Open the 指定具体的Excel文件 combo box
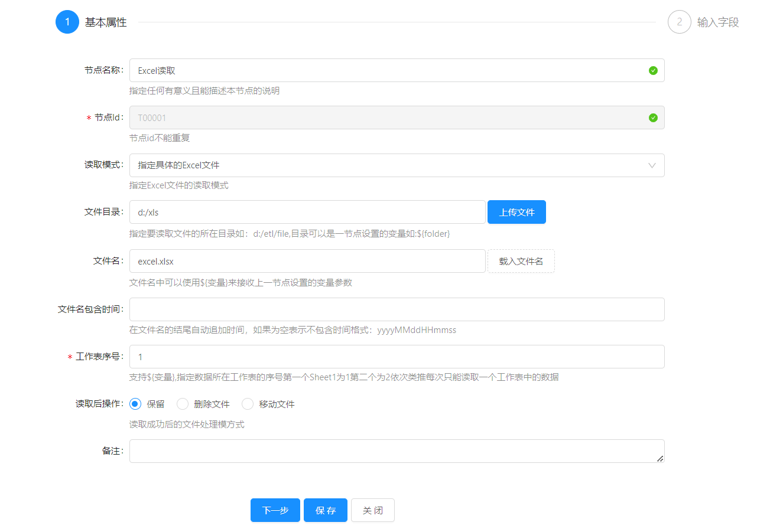This screenshot has height=532, width=770. pos(384,165)
